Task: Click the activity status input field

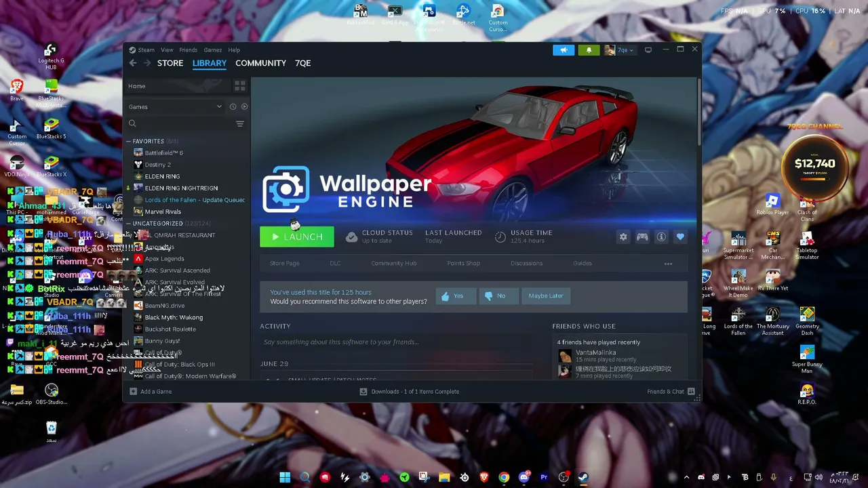Action: click(x=396, y=342)
